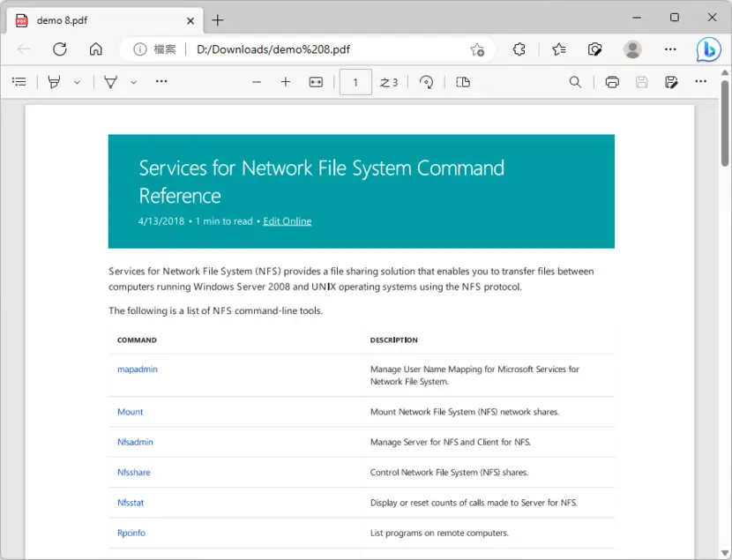The width and height of the screenshot is (732, 560).
Task: Rotate the PDF page
Action: tap(426, 82)
